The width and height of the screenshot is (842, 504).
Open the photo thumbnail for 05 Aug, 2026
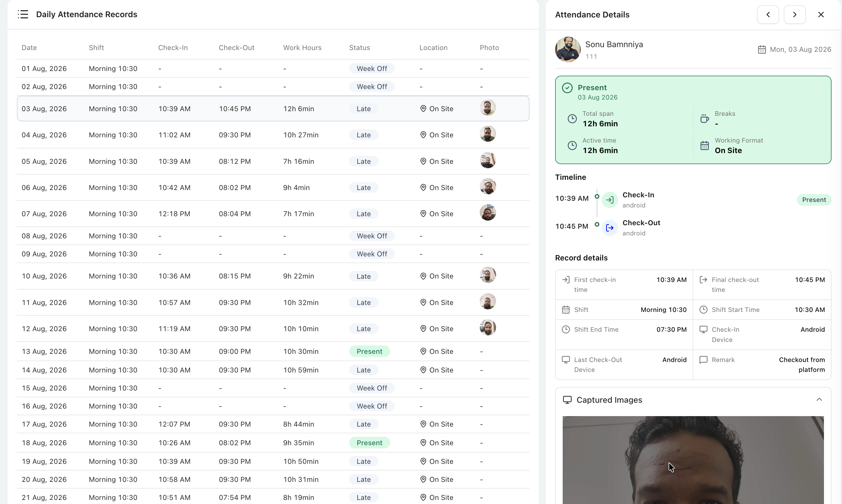click(488, 160)
